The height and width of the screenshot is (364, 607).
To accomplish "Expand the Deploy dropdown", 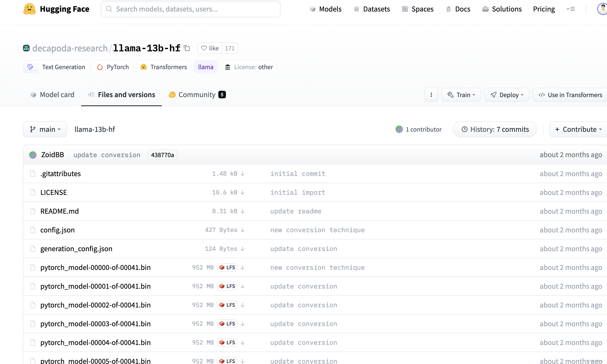I will tap(507, 95).
